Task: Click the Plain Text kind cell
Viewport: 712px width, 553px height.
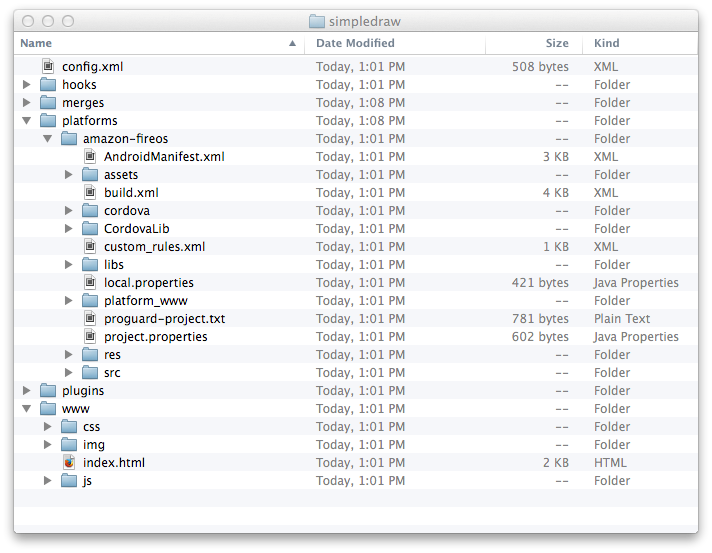Action: 622,319
